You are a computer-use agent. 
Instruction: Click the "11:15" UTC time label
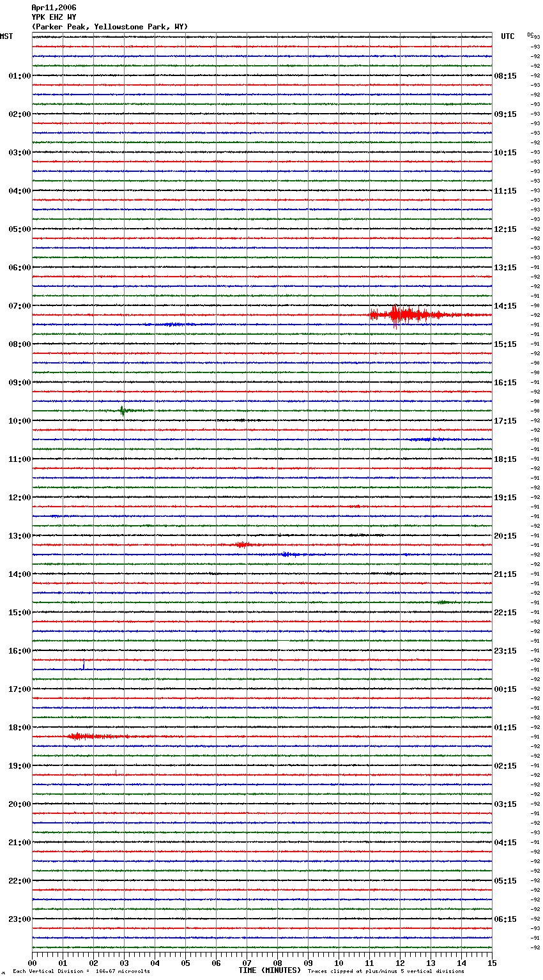pos(505,191)
